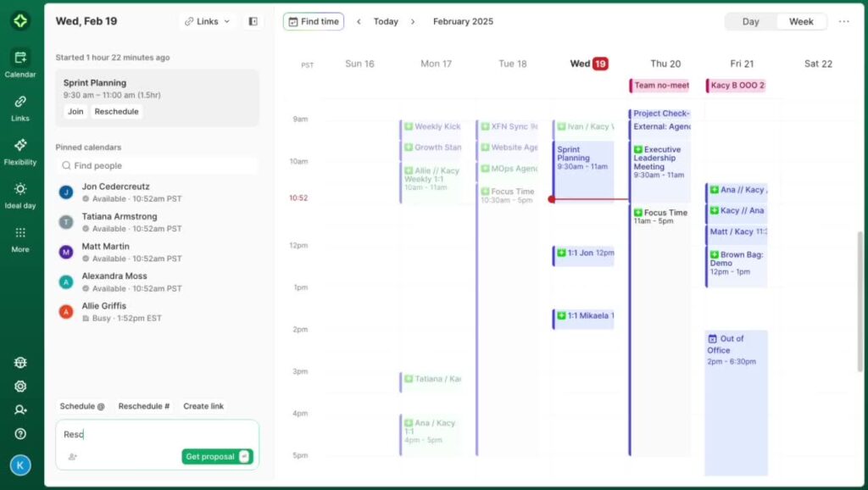Select the Fri 21 day header
The width and height of the screenshot is (868, 490).
click(x=742, y=64)
